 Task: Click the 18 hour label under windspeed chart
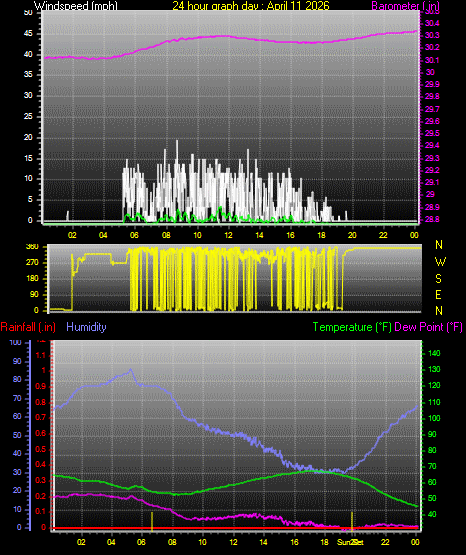point(321,235)
